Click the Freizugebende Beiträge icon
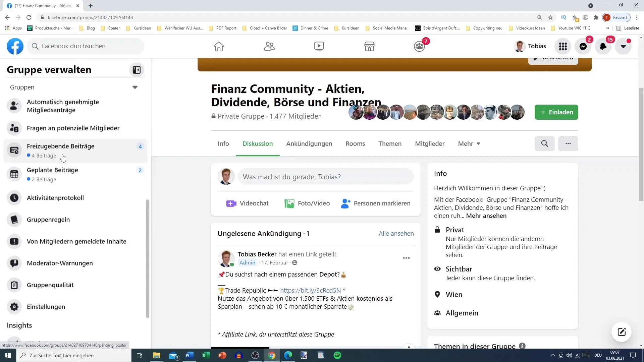This screenshot has height=362, width=644. click(14, 150)
